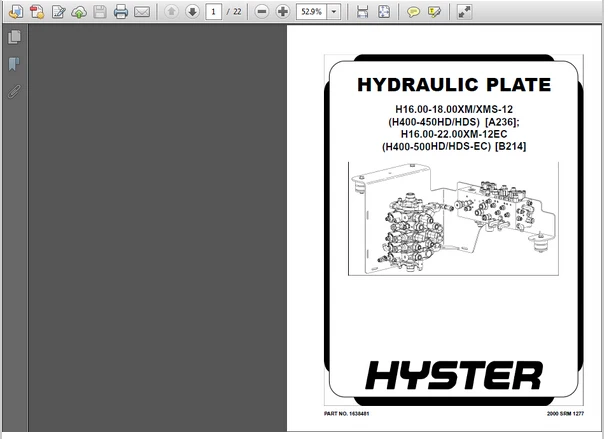Image resolution: width=609 pixels, height=439 pixels.
Task: Open the bookmarks panel
Action: click(x=14, y=64)
